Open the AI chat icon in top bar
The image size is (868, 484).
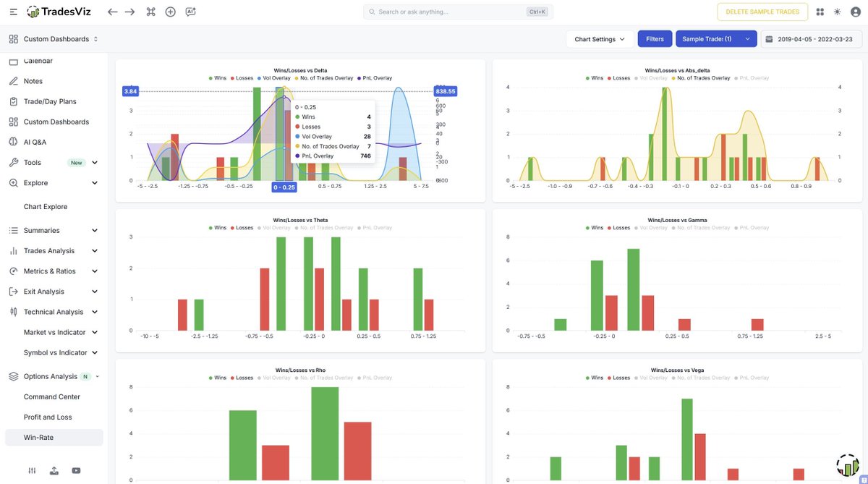click(190, 12)
